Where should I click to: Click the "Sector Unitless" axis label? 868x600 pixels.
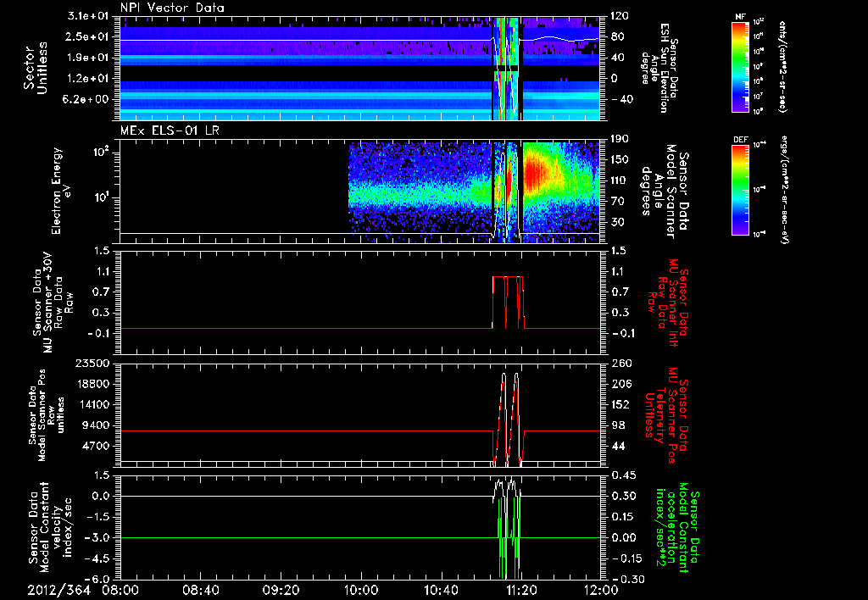pos(36,68)
